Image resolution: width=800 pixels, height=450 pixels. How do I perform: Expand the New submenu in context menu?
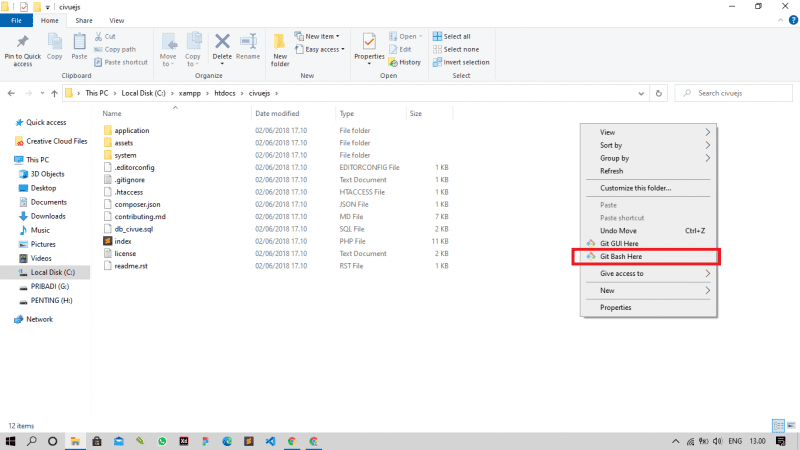click(x=650, y=290)
